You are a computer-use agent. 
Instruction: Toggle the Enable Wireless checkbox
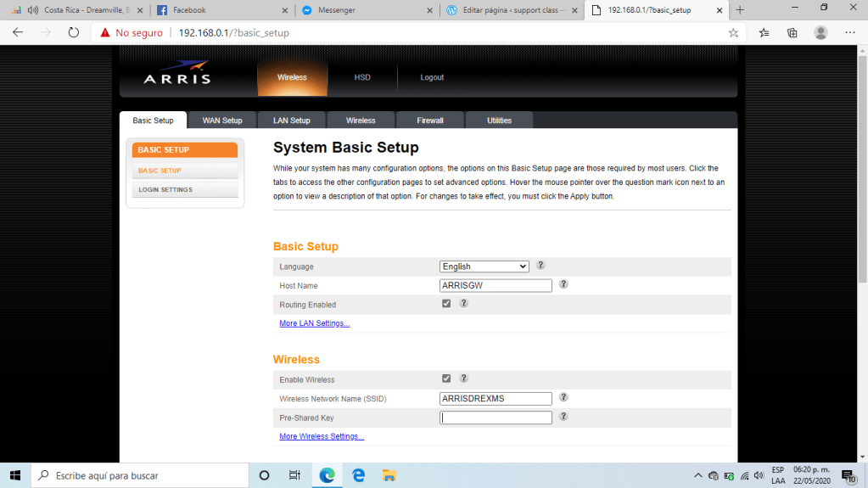point(446,379)
